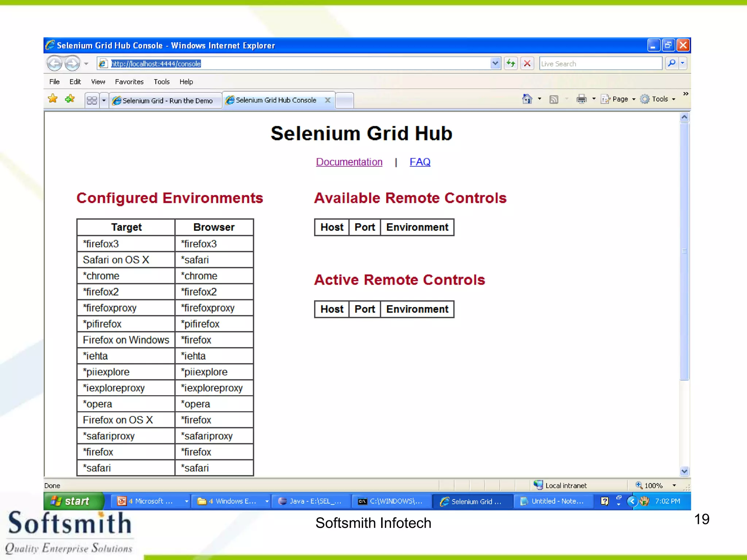Click the Favorites Center star icon
Screen dimensions: 747x560
[53, 98]
